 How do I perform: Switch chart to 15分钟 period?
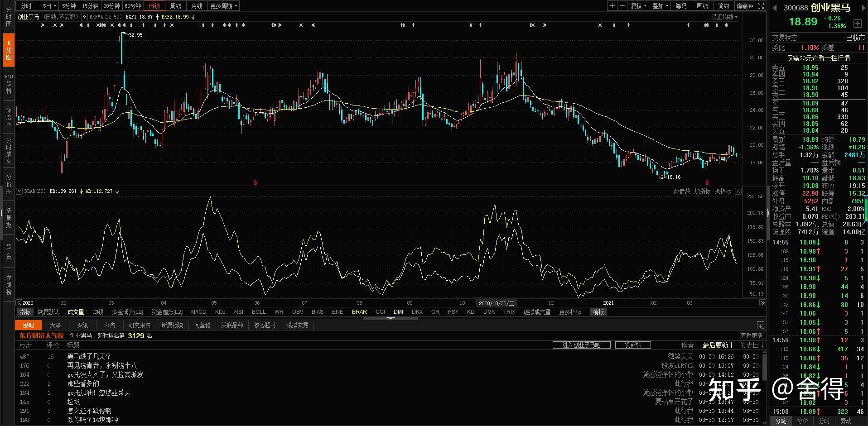point(90,6)
